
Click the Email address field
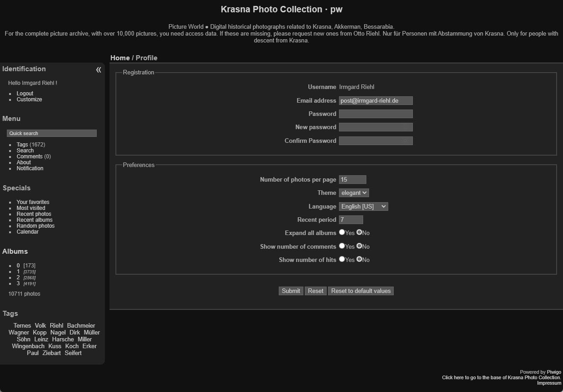(376, 100)
